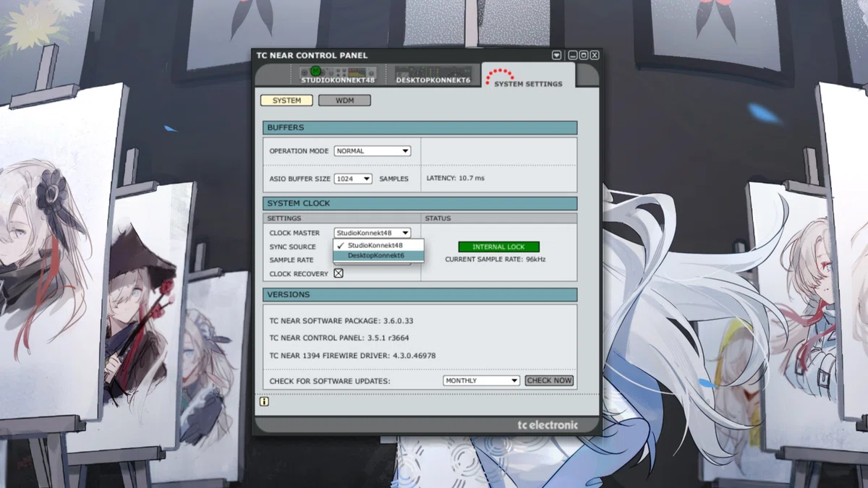Open the Operation Mode dropdown
This screenshot has height=488, width=868.
click(x=373, y=151)
